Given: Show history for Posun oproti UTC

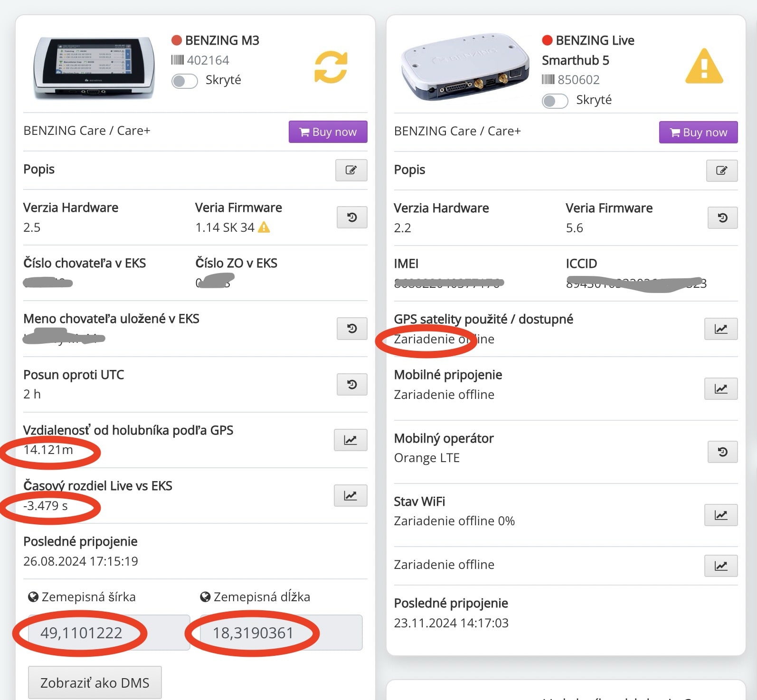Looking at the screenshot, I should [x=352, y=384].
